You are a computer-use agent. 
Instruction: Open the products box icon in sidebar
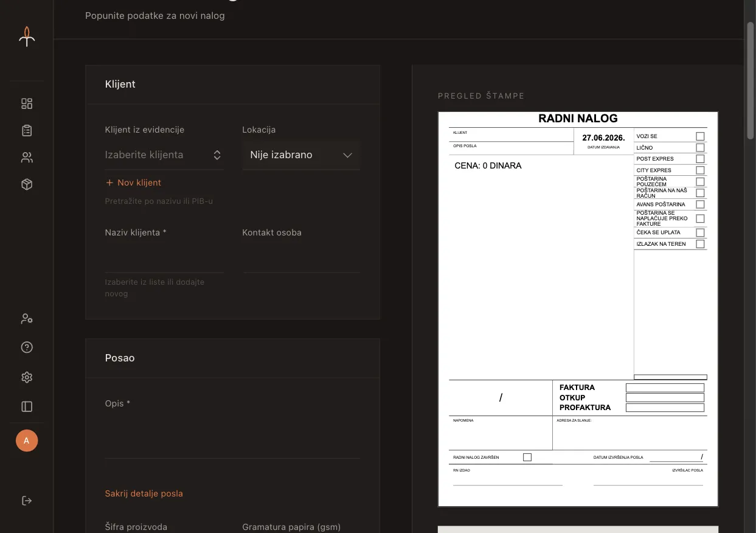(27, 184)
